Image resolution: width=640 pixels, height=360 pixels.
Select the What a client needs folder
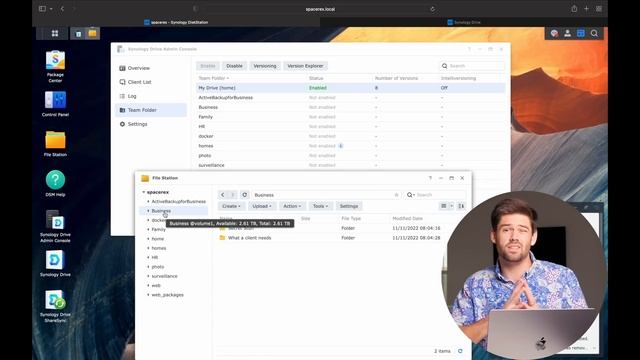point(249,238)
